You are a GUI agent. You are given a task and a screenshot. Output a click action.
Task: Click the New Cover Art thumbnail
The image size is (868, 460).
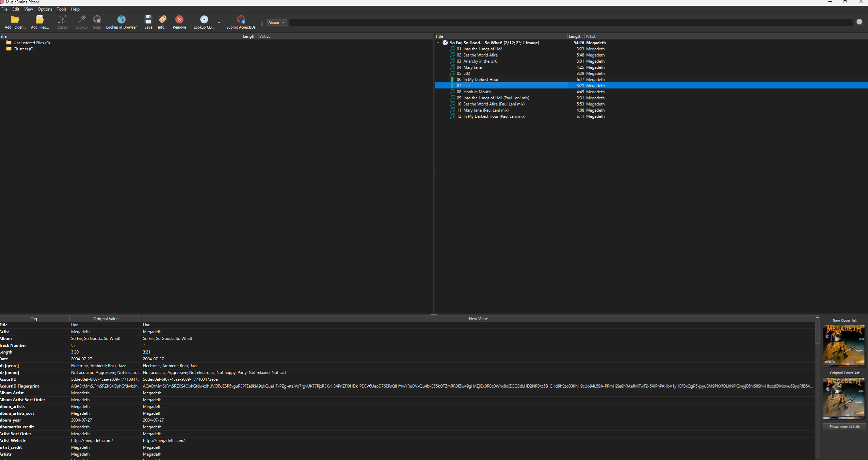[844, 346]
